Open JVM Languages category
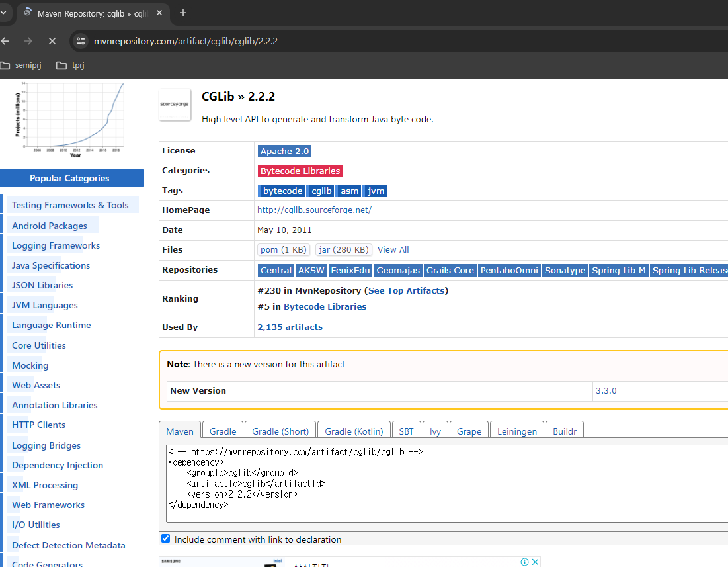728x567 pixels. (x=44, y=305)
